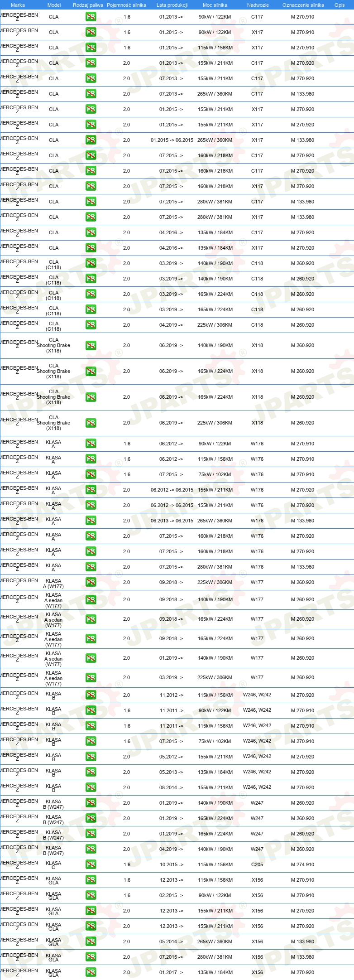This screenshot has height=980, width=354.
Task: Click the "Lata produkcji" column header
Action: click(x=172, y=5)
